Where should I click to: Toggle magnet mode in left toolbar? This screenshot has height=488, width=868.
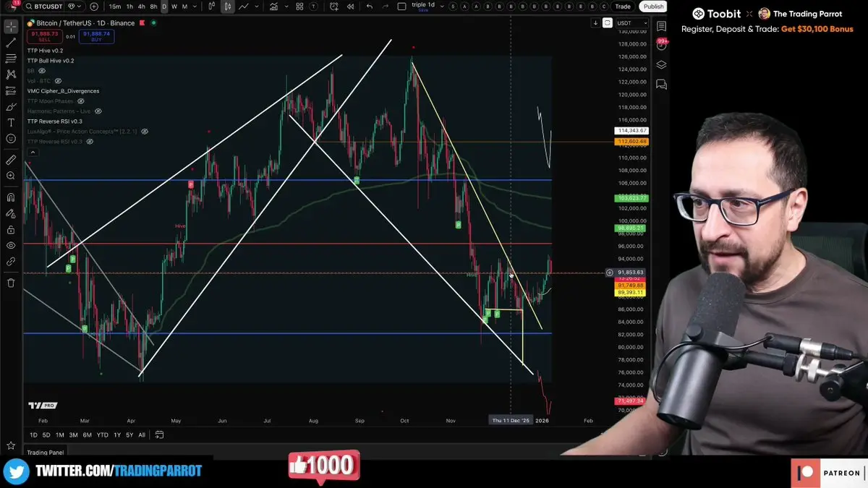pos(11,197)
